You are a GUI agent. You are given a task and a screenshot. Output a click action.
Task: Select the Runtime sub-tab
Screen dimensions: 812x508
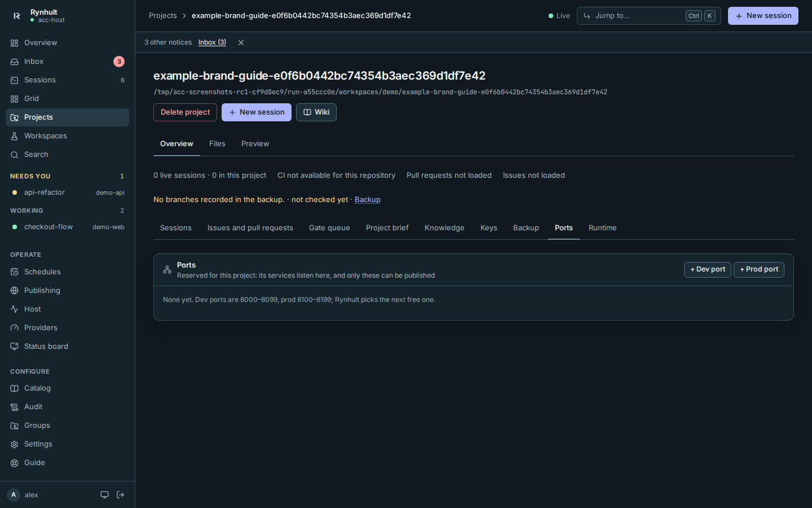coord(603,228)
